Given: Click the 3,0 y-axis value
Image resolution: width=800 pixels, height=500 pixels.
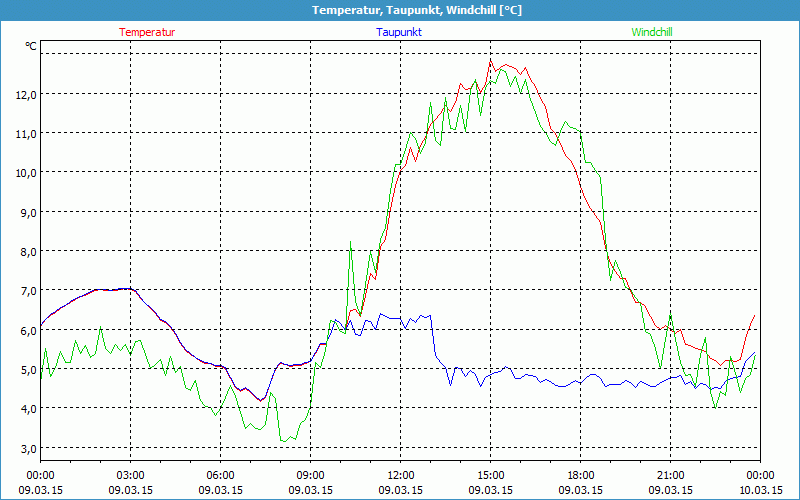Looking at the screenshot, I should click(x=29, y=448).
